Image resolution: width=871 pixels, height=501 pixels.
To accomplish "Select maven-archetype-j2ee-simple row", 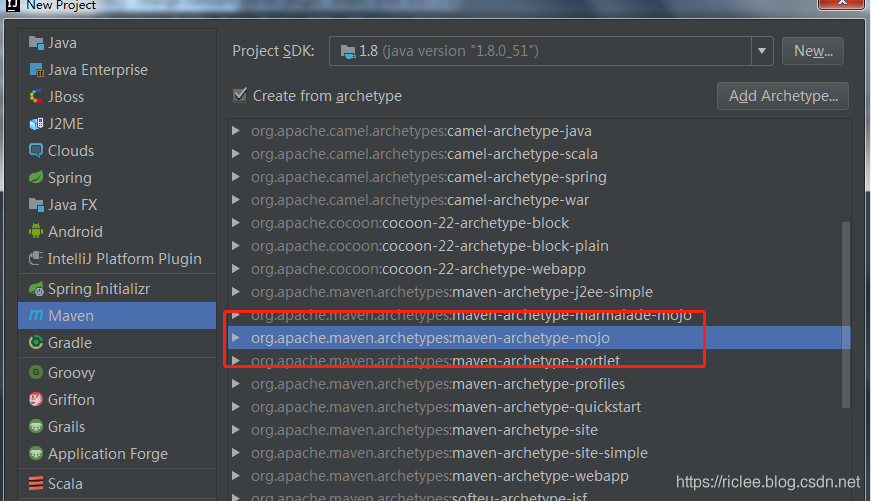I will pos(539,292).
